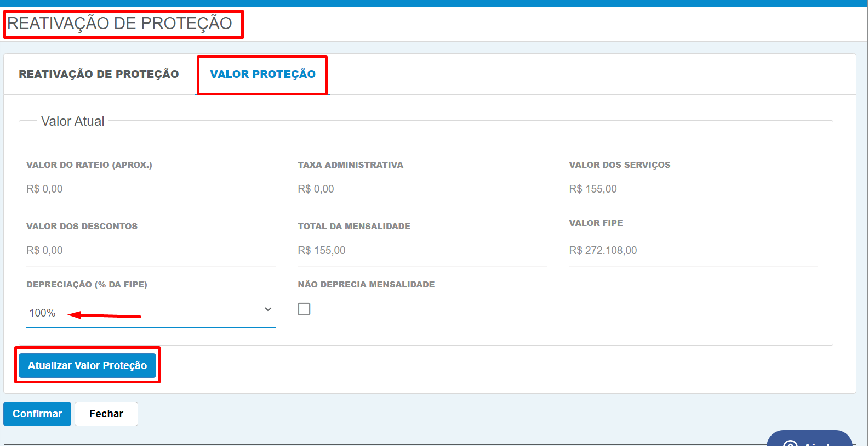Screen dimensions: 868x446
Task: Click the Fechar button
Action: [106, 414]
